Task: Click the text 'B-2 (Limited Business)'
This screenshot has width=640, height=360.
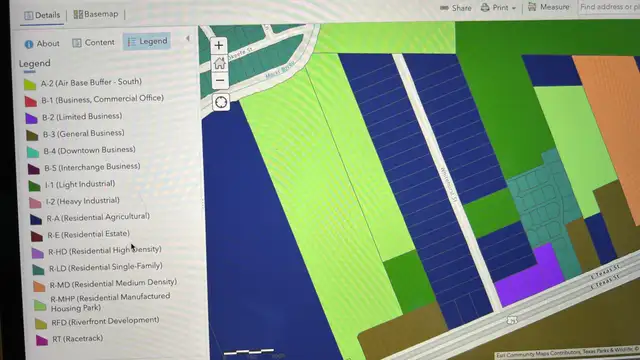Action: click(82, 117)
